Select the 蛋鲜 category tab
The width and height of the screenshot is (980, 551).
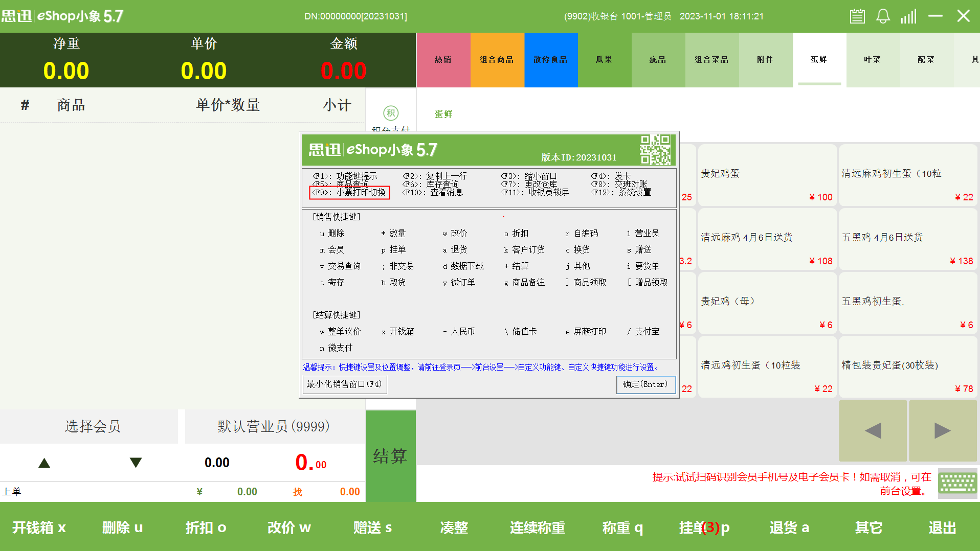pos(819,60)
